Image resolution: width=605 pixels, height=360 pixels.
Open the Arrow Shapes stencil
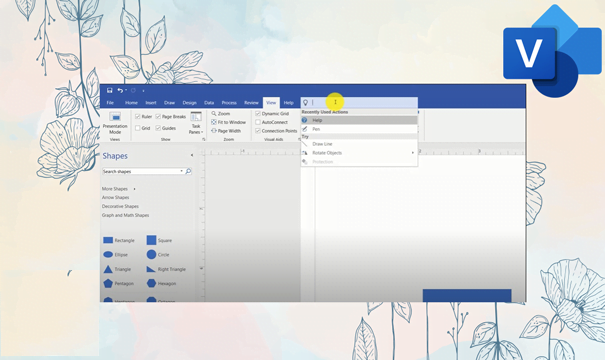click(x=115, y=197)
